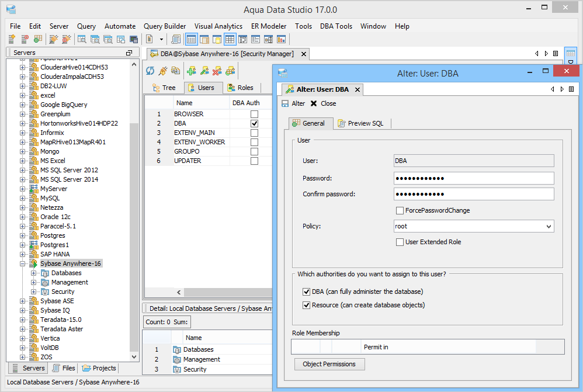Close the Security Manager tab
This screenshot has width=583, height=392.
304,54
